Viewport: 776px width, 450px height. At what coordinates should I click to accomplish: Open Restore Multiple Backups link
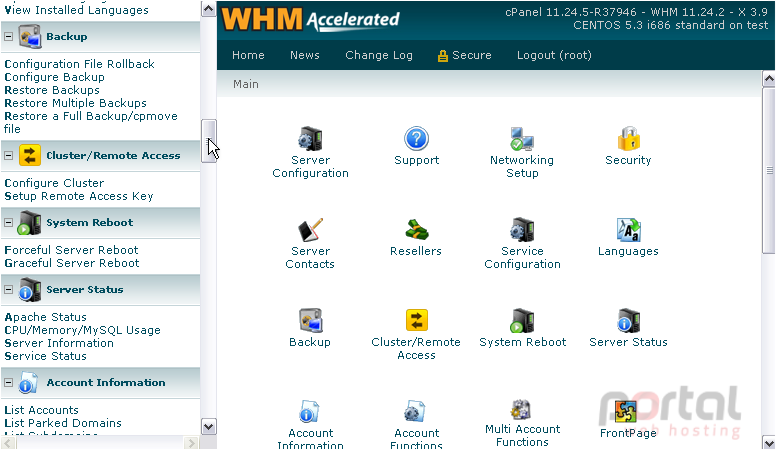75,103
